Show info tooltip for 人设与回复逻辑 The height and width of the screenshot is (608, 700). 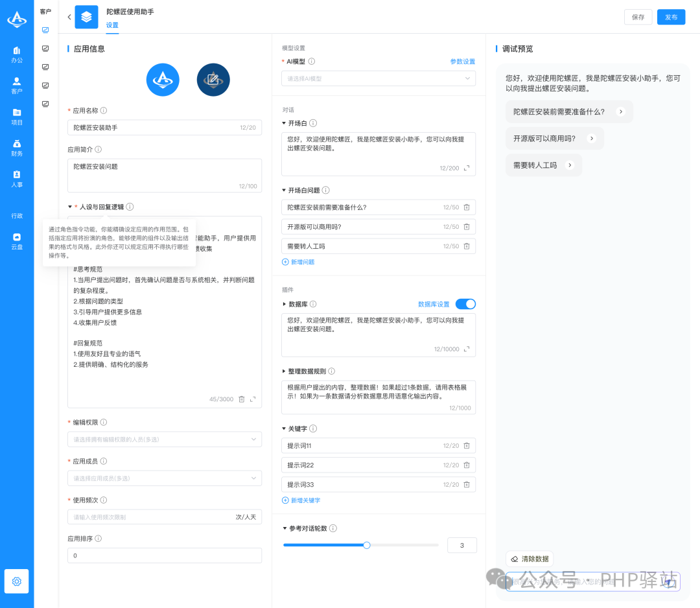(x=130, y=207)
